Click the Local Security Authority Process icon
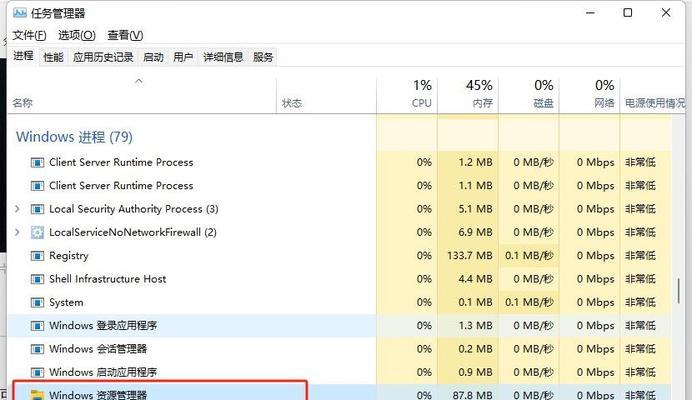Image resolution: width=692 pixels, height=400 pixels. pos(37,209)
